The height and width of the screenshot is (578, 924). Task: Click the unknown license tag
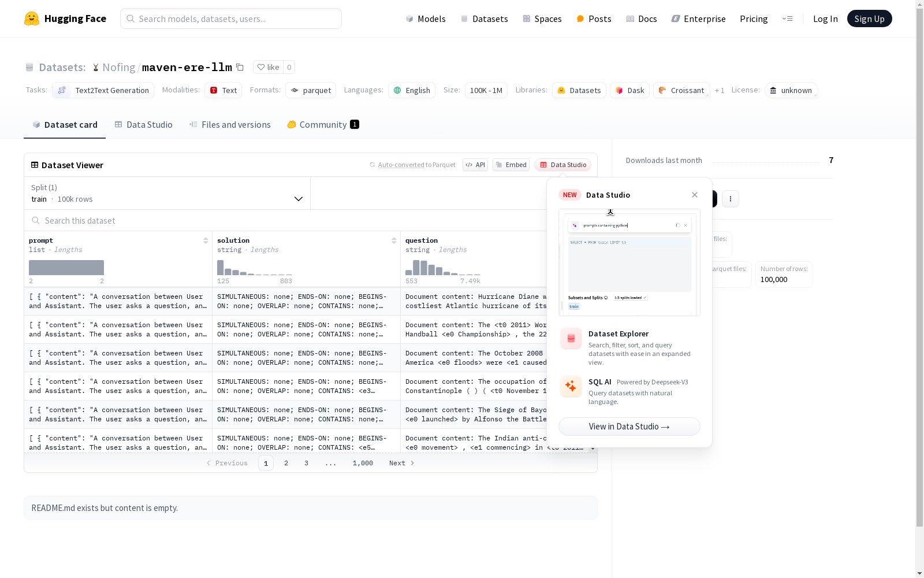click(791, 90)
